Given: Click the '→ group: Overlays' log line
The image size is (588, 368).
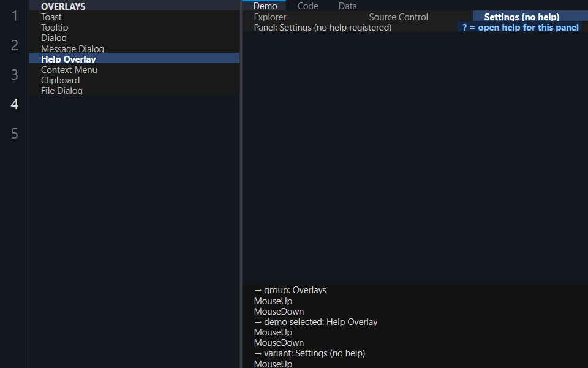Looking at the screenshot, I should click(x=290, y=290).
